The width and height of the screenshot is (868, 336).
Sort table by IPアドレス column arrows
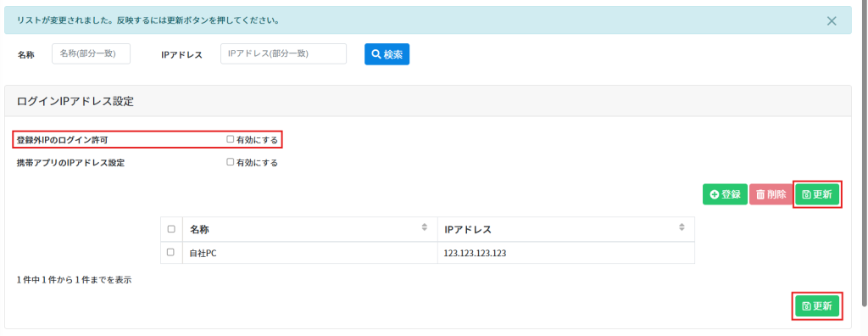[x=682, y=227]
